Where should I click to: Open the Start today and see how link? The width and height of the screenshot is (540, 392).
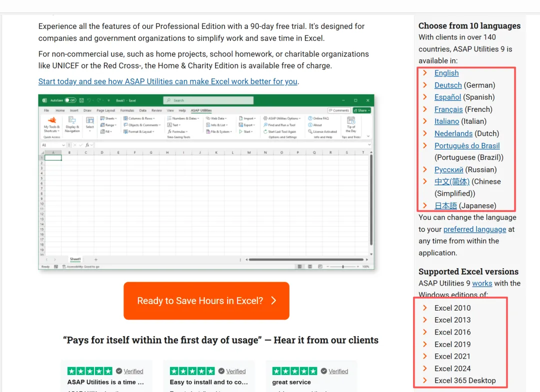point(167,81)
